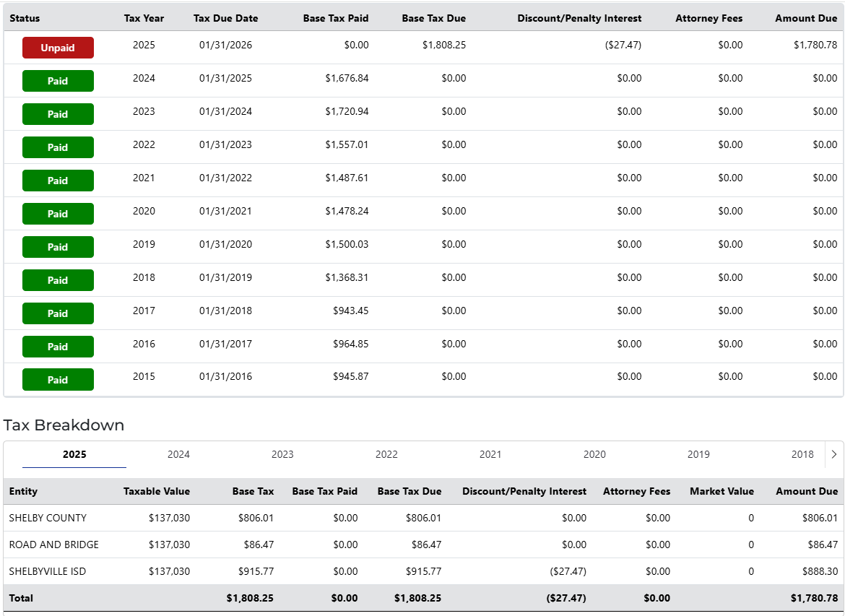Screen dimensions: 845x616
Task: Click the Tax Year column header
Action: [x=144, y=18]
